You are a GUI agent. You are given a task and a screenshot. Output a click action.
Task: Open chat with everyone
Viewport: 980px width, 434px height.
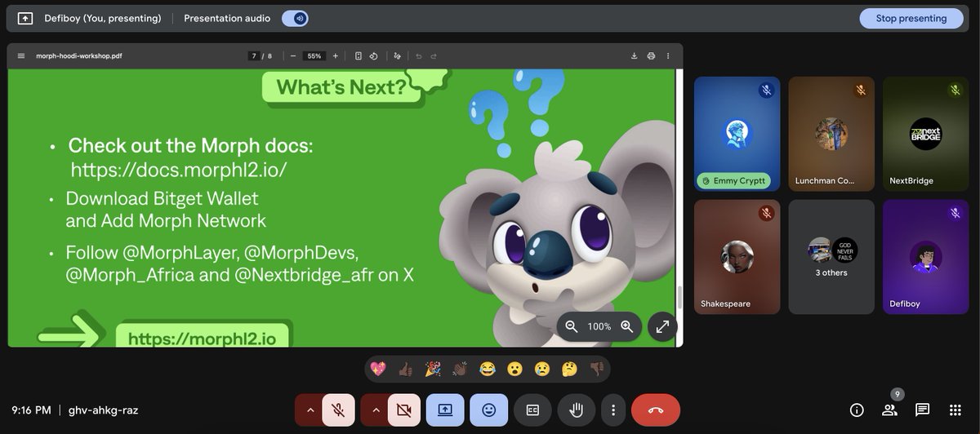922,410
